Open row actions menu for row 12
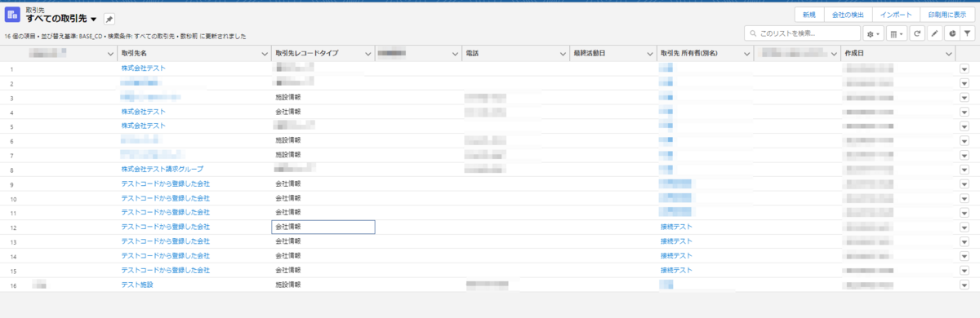980x318 pixels. click(x=964, y=227)
